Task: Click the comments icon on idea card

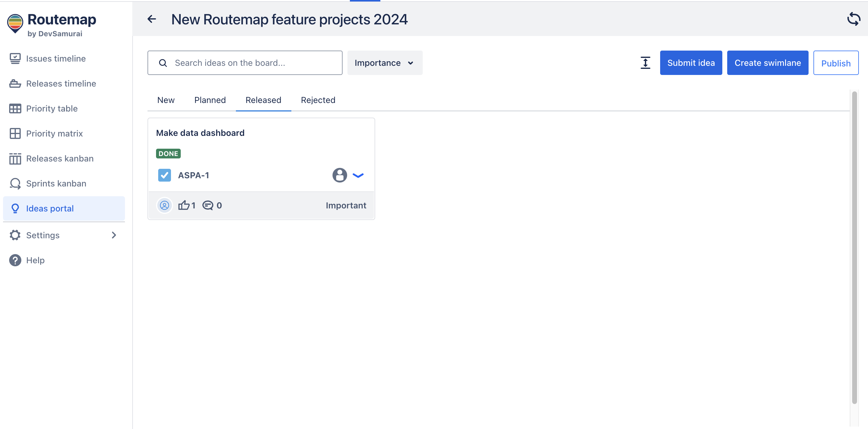Action: pos(208,205)
